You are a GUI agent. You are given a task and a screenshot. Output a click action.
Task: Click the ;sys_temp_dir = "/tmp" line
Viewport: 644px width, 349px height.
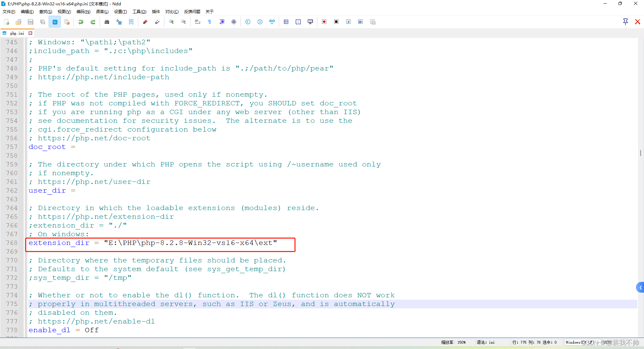[x=80, y=278]
